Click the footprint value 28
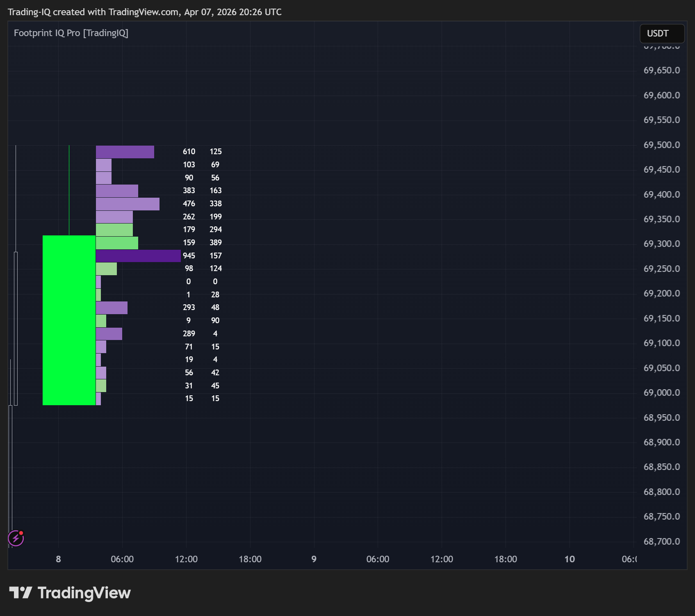 pos(215,295)
